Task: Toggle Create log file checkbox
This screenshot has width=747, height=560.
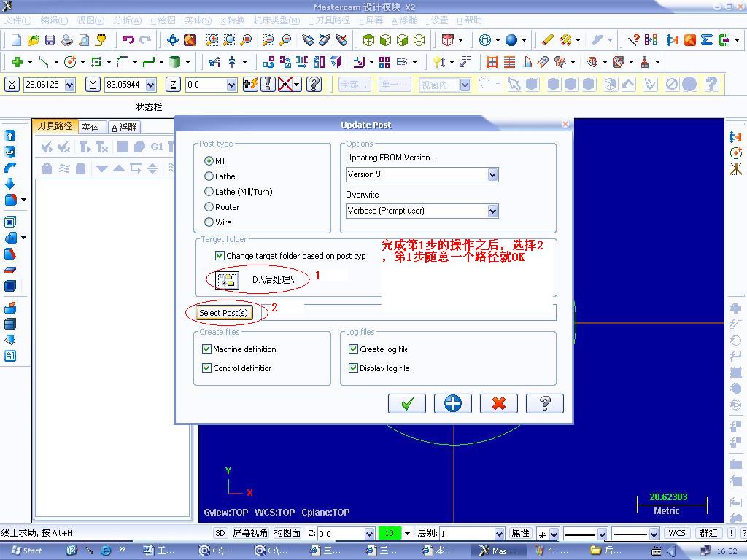Action: [354, 349]
